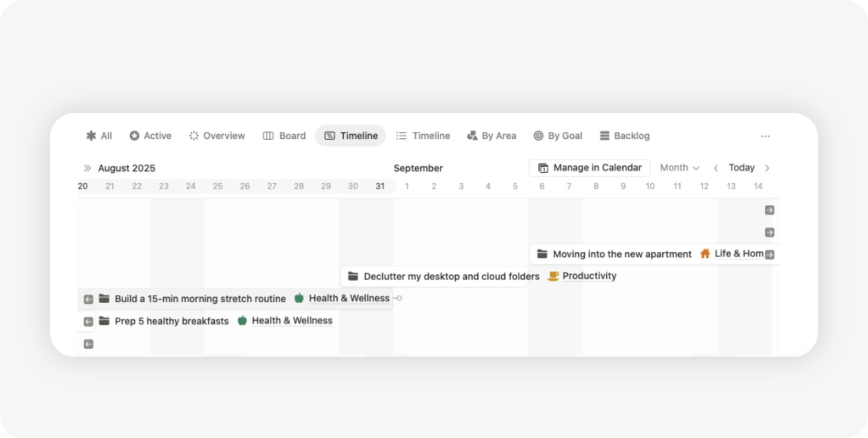Select the Board view tab

pyautogui.click(x=284, y=136)
